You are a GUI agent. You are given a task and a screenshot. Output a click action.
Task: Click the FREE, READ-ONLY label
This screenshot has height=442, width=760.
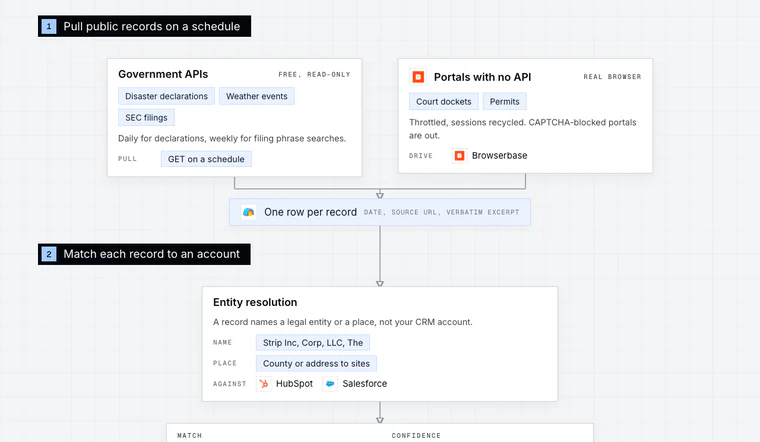[314, 75]
